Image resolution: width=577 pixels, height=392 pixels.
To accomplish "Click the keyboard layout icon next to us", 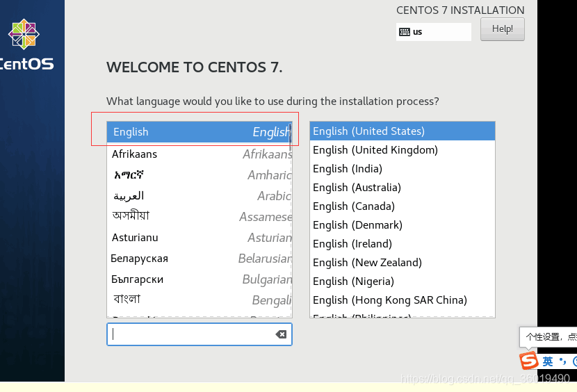I will pyautogui.click(x=405, y=32).
